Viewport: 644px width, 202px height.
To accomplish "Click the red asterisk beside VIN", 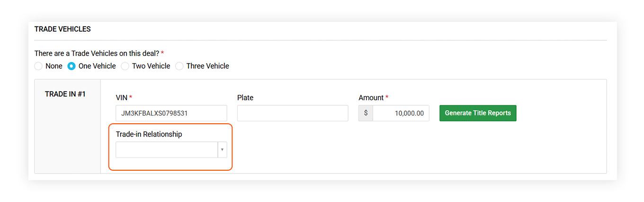I will (x=131, y=98).
